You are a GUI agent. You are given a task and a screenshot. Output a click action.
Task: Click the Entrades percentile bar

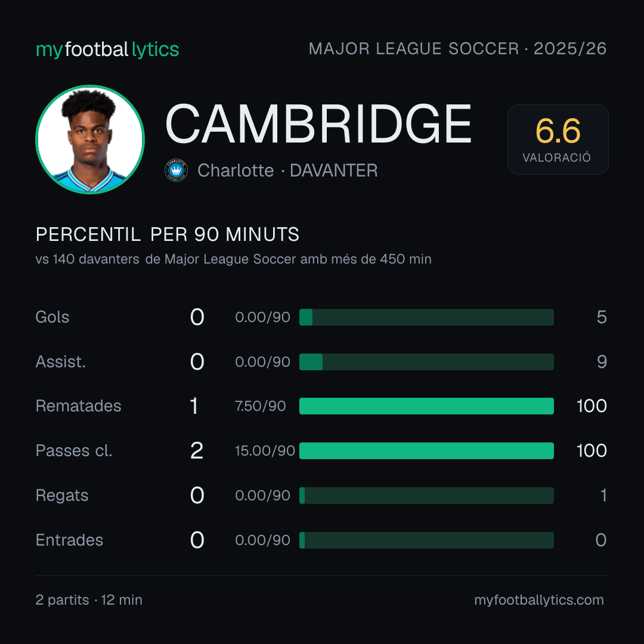[426, 540]
